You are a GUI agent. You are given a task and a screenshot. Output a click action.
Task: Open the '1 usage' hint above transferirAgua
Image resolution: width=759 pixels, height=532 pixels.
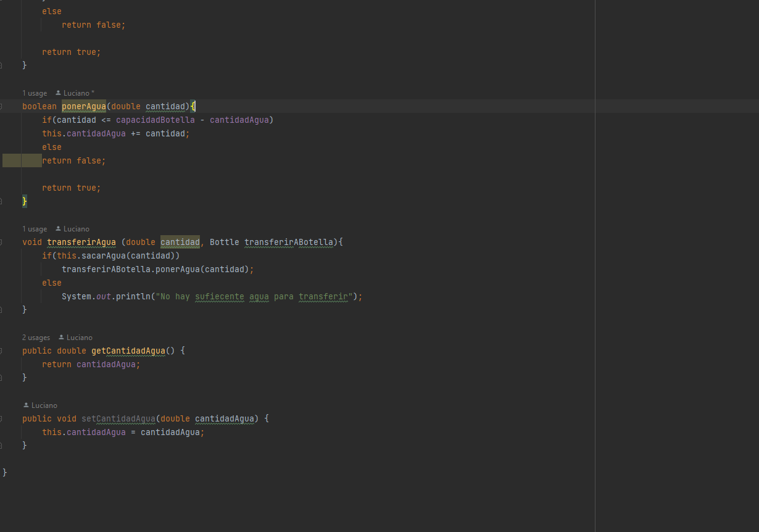tap(35, 229)
